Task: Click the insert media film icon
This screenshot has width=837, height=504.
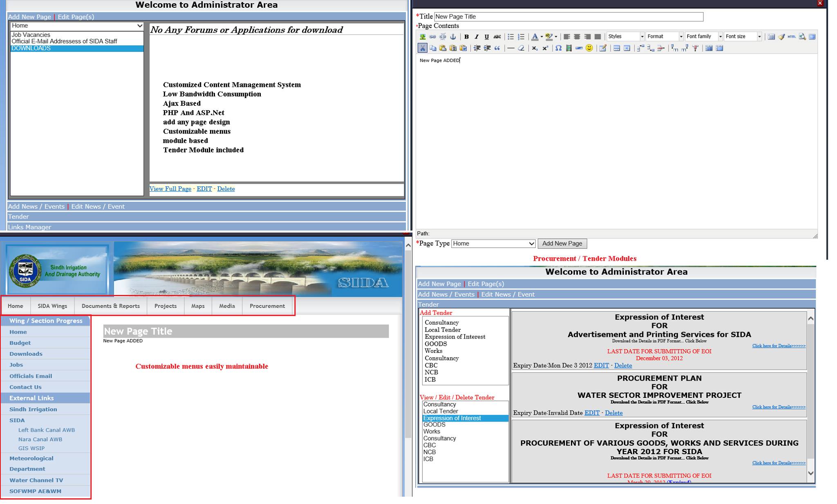Action: [x=568, y=48]
